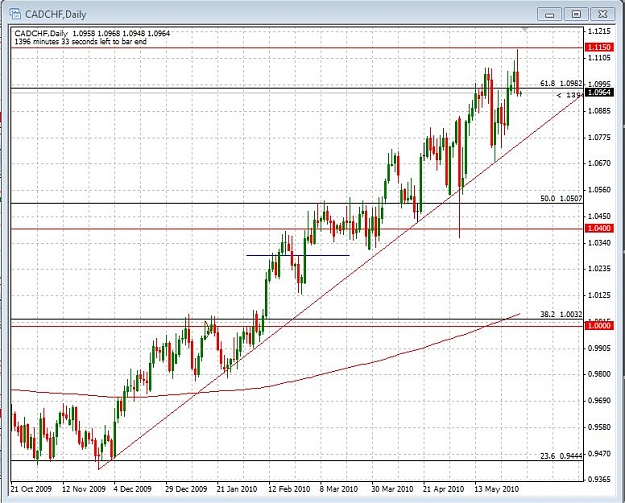This screenshot has height=503, width=625.
Task: Click the 13 May 2010 date label
Action: (x=496, y=489)
